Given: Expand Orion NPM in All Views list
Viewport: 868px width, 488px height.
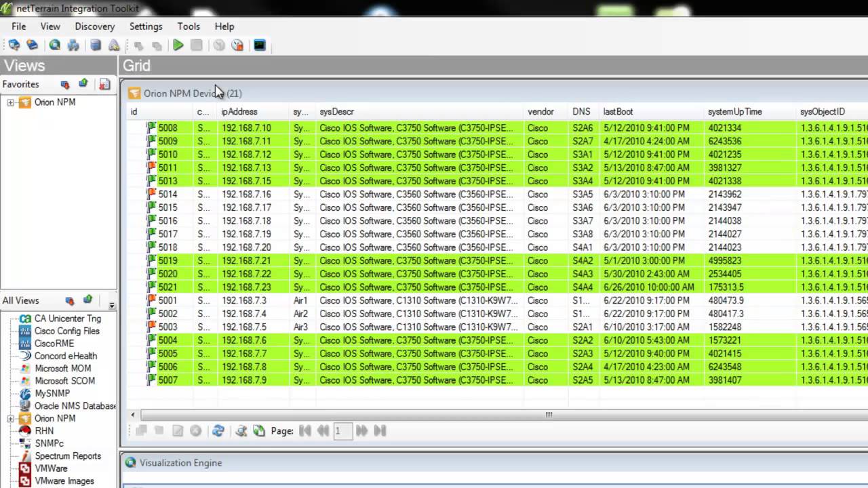Looking at the screenshot, I should [x=10, y=419].
